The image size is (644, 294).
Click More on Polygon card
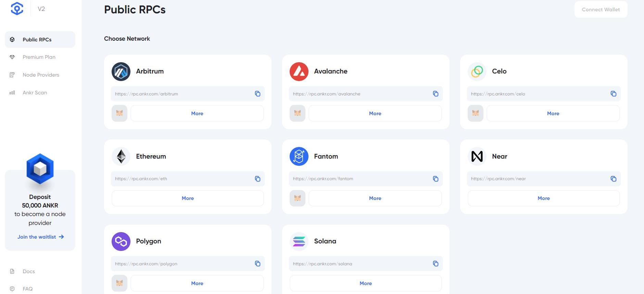tap(197, 283)
